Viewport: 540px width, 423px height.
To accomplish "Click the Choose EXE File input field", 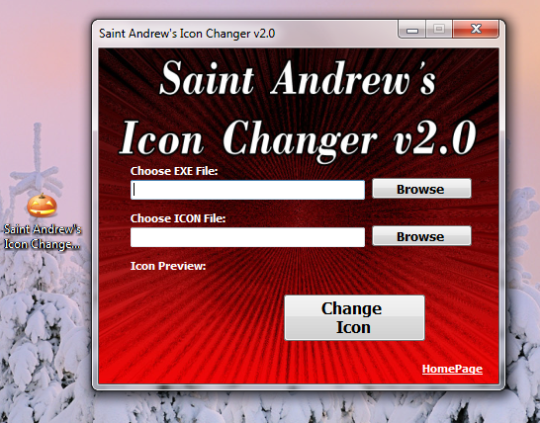I will coord(248,190).
